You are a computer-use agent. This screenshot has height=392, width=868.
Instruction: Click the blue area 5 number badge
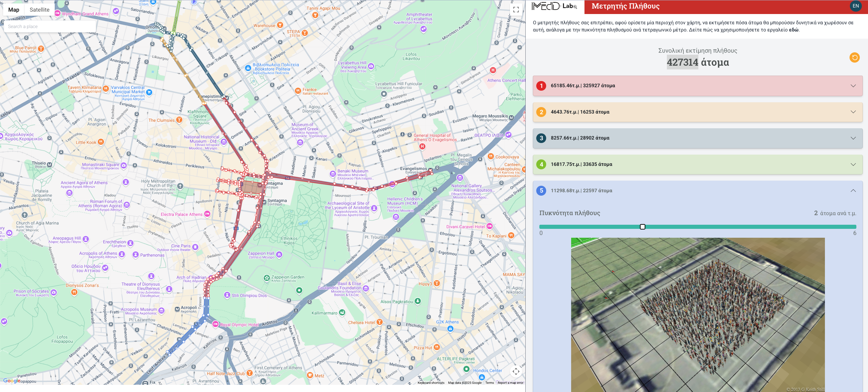tap(541, 191)
